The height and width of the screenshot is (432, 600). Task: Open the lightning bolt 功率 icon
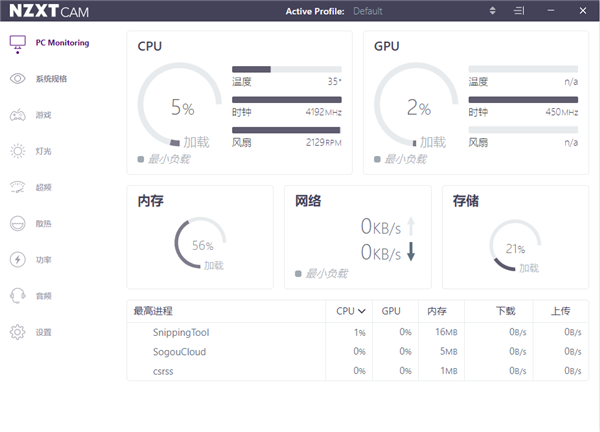pos(18,259)
